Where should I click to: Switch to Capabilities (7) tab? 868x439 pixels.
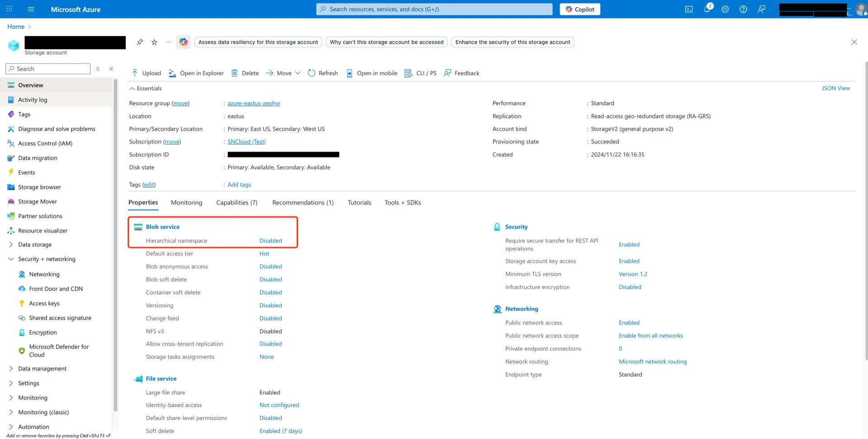(237, 203)
